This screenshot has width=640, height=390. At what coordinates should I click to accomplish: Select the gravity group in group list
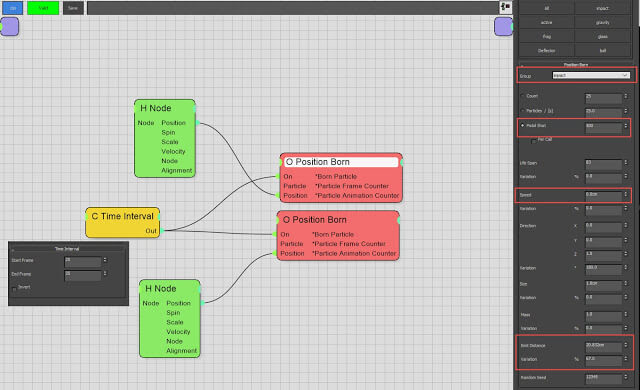pos(602,22)
